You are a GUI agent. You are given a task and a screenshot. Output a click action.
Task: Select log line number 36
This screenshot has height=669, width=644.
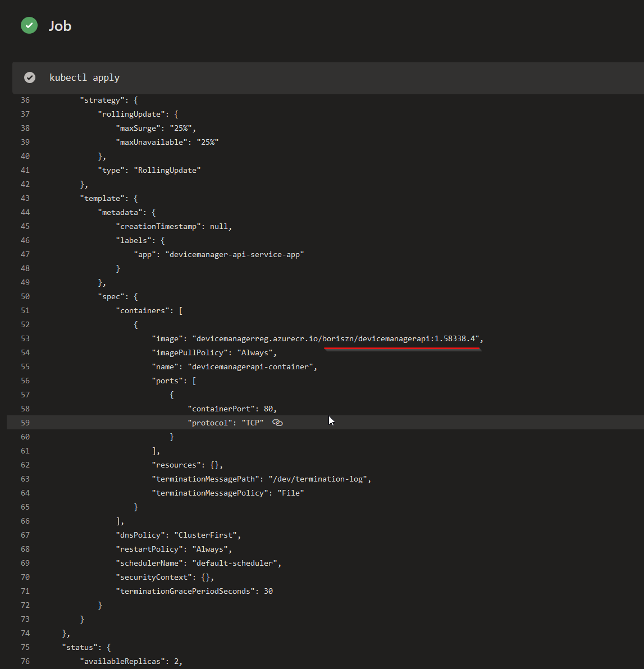pos(25,100)
